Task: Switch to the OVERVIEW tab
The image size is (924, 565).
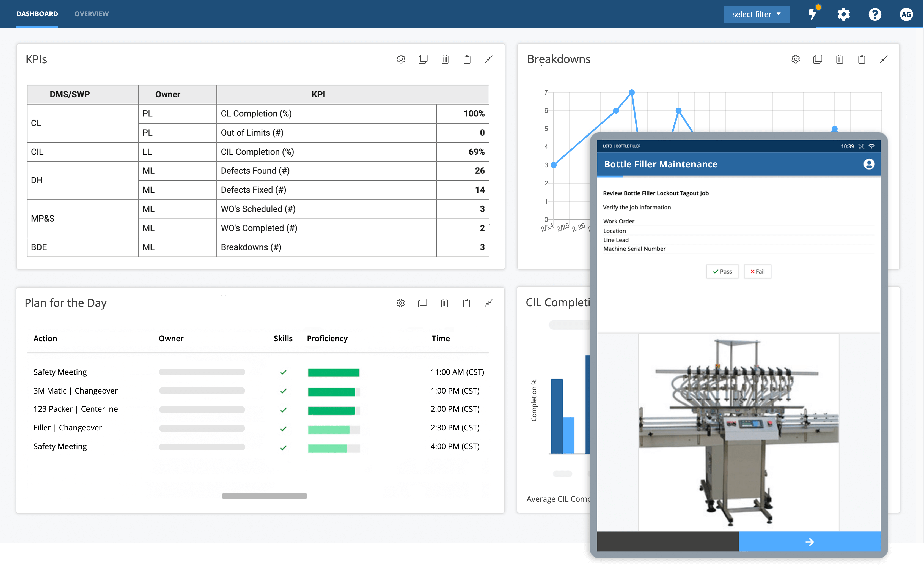Action: click(x=90, y=13)
